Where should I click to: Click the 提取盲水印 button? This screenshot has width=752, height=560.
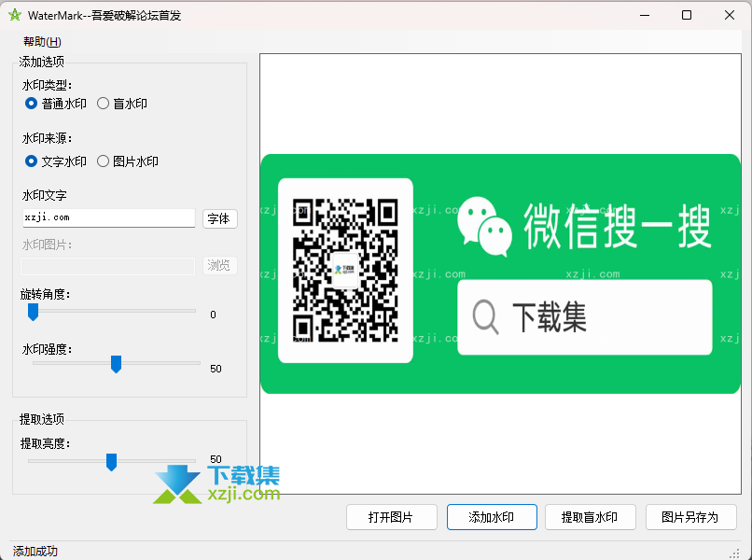[x=590, y=517]
